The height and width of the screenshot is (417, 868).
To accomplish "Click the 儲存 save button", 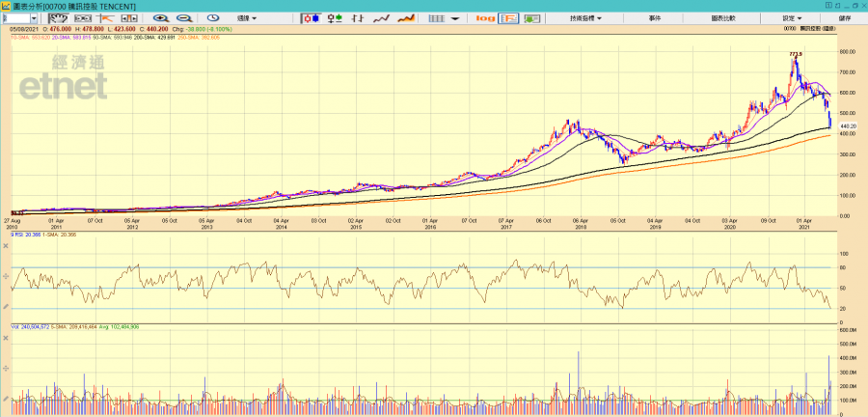I will tap(845, 17).
